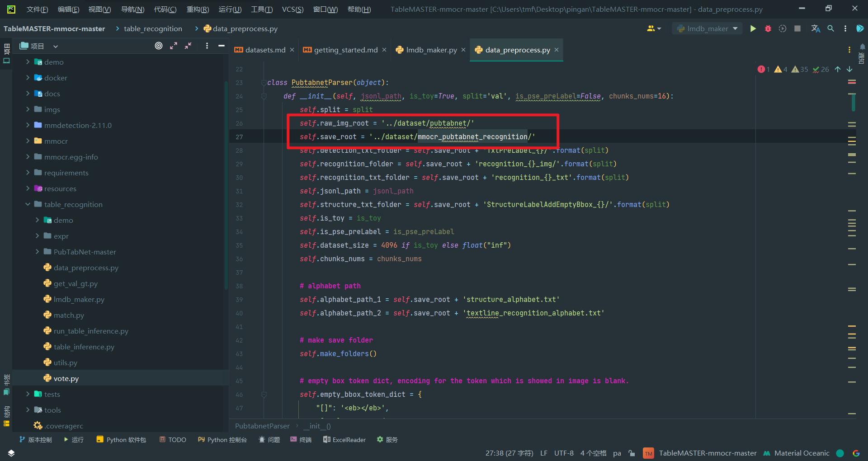Go to line via 27:38 position indicator
Screen dimensions: 868x461
click(509, 453)
